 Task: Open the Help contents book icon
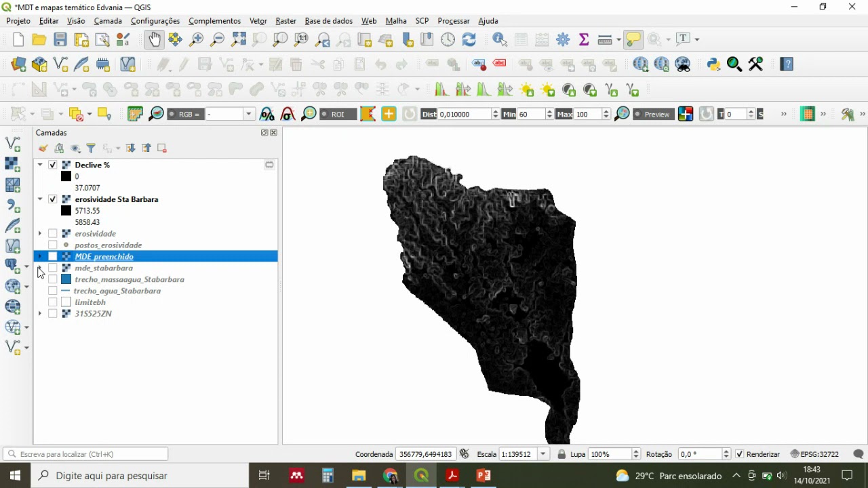[x=787, y=64]
